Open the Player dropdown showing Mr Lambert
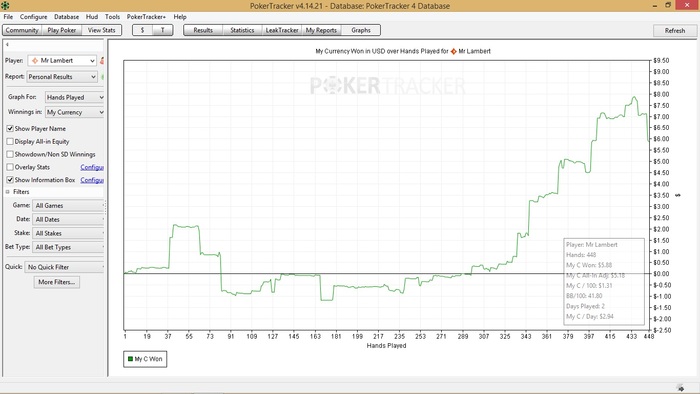700x394 pixels. (x=62, y=60)
